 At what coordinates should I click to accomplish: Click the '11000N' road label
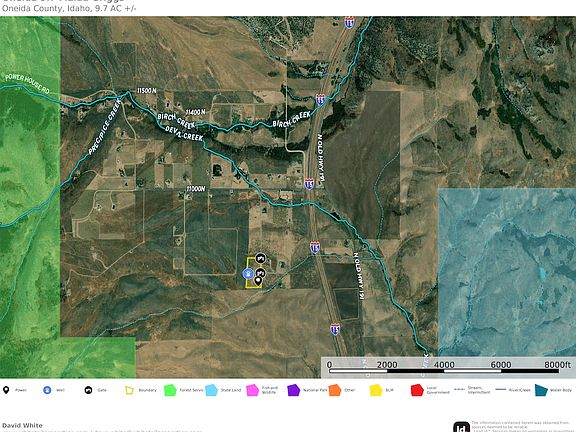(x=195, y=188)
